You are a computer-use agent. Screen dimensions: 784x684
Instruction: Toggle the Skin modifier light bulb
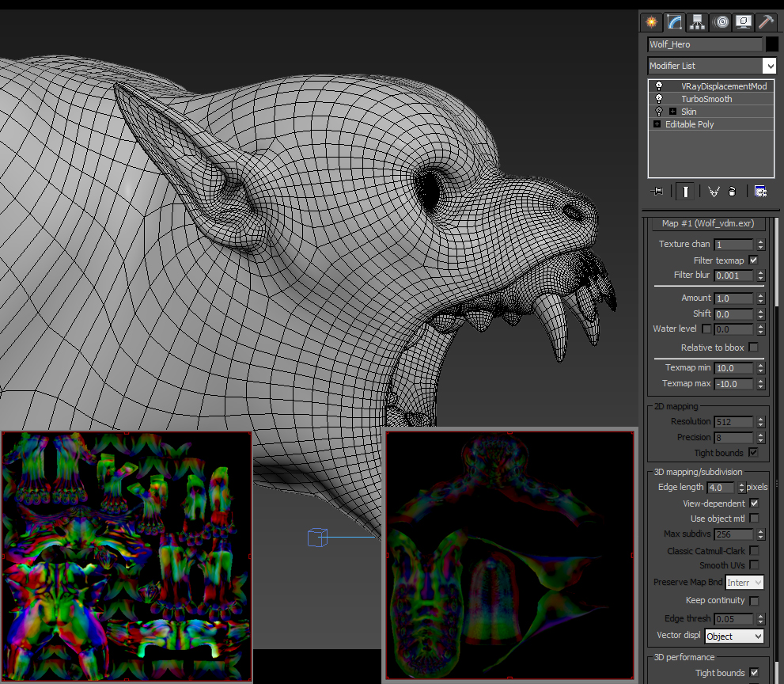point(659,111)
